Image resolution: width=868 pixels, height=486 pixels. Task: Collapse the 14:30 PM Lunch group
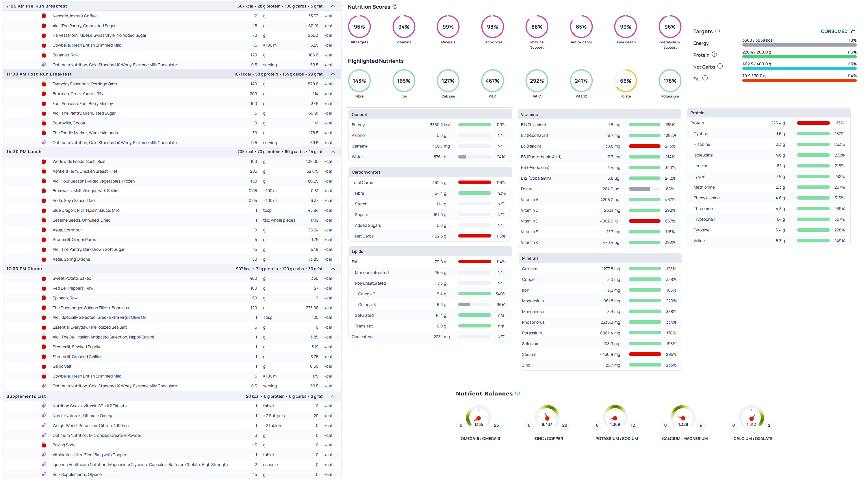(333, 152)
